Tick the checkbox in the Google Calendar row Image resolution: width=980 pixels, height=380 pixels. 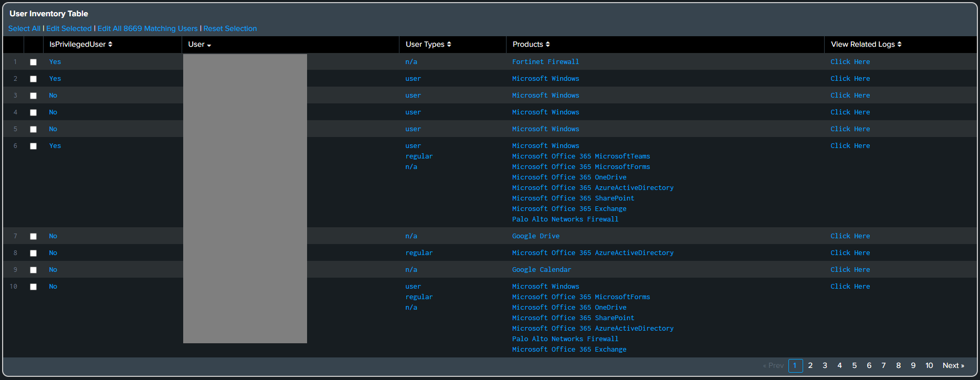pos(34,270)
